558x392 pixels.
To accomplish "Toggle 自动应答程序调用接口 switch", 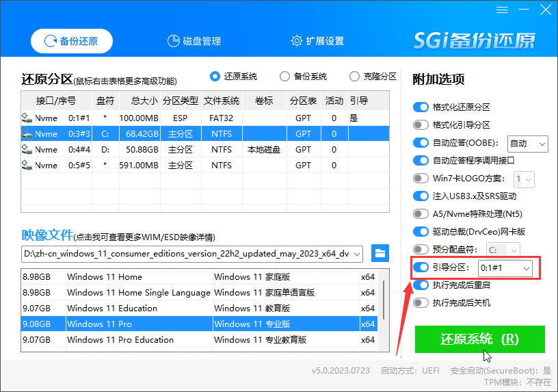I will [421, 161].
